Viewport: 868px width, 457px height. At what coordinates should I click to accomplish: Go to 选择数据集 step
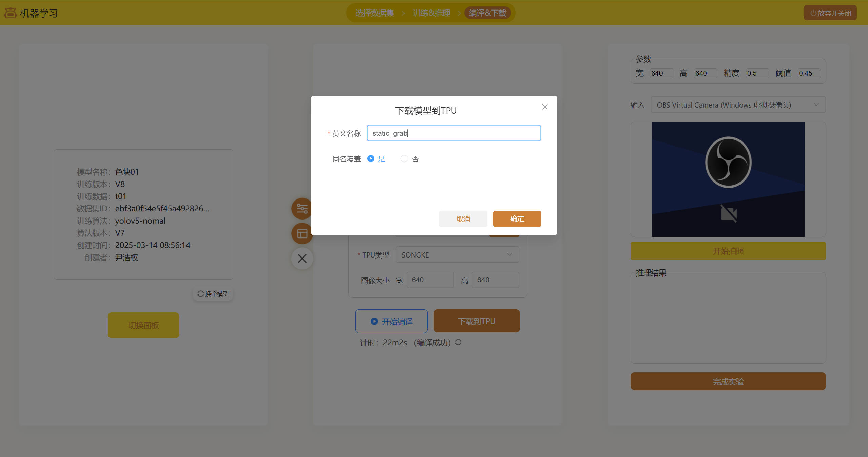(374, 13)
